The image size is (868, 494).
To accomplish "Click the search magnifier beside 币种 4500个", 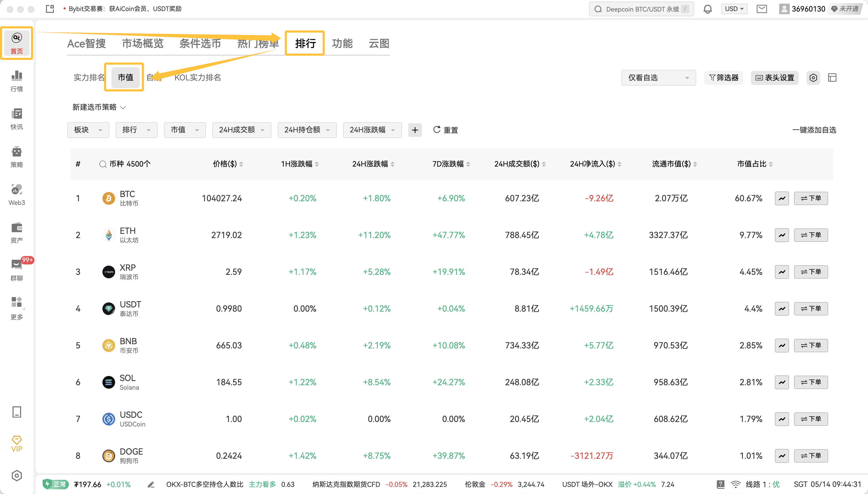I will tap(103, 164).
